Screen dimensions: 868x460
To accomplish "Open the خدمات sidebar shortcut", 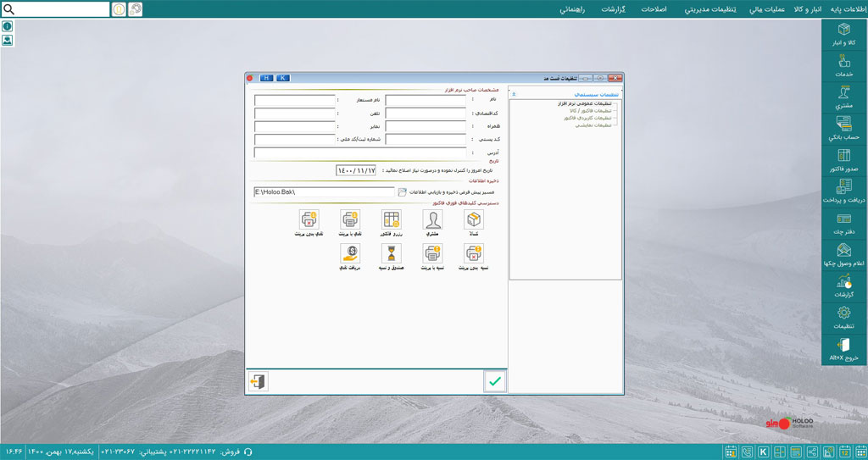I will [843, 66].
